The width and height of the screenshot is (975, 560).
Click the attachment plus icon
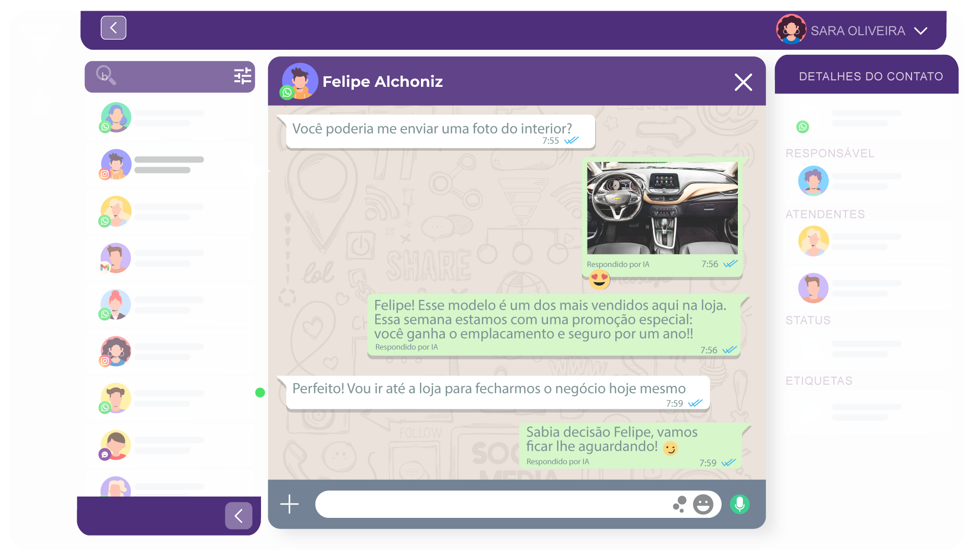tap(289, 504)
